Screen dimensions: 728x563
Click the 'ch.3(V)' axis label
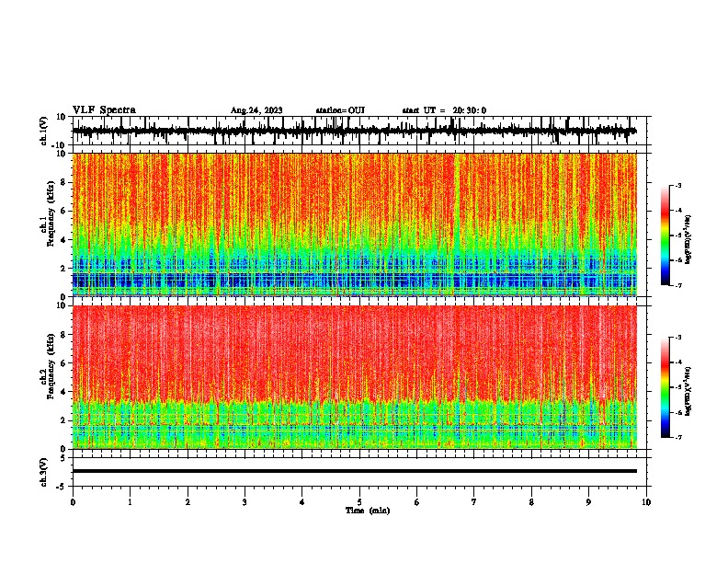[44, 472]
